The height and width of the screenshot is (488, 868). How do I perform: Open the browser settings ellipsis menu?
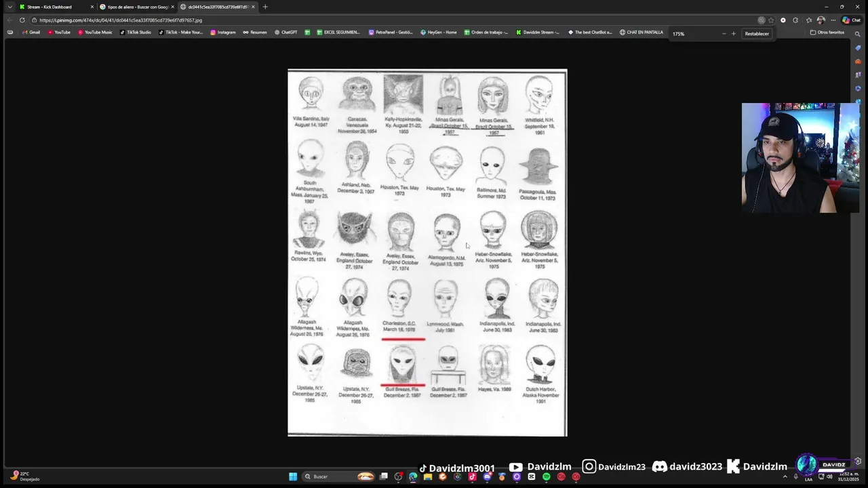point(833,20)
